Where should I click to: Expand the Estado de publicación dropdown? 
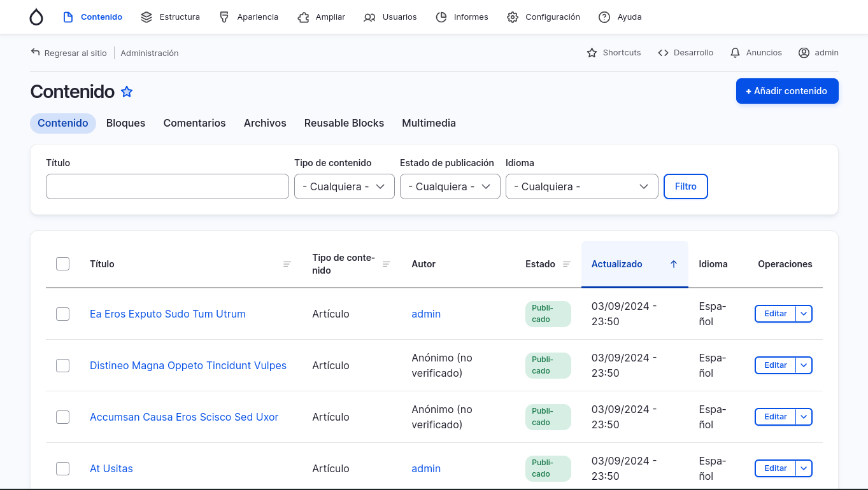tap(450, 186)
